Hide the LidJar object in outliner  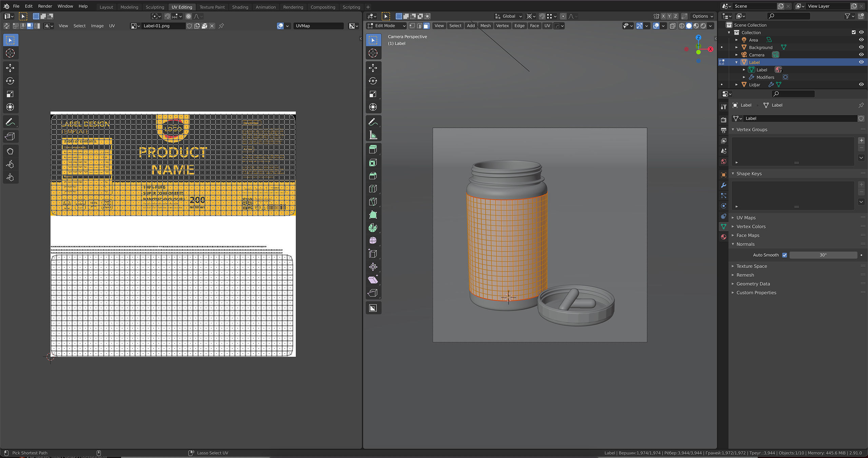pyautogui.click(x=861, y=85)
